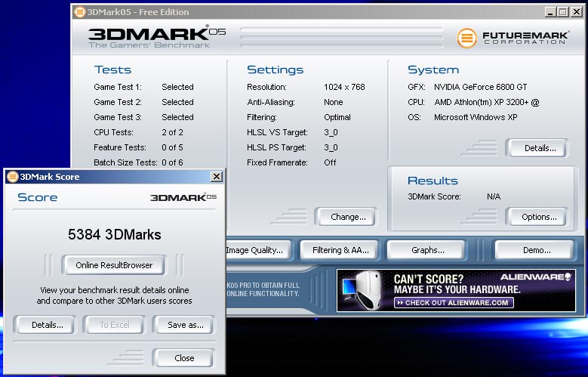Click the Futuremark Corporation logo

(x=511, y=38)
